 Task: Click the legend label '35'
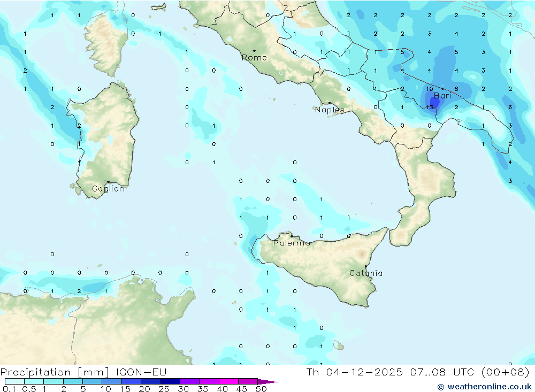[x=203, y=389]
